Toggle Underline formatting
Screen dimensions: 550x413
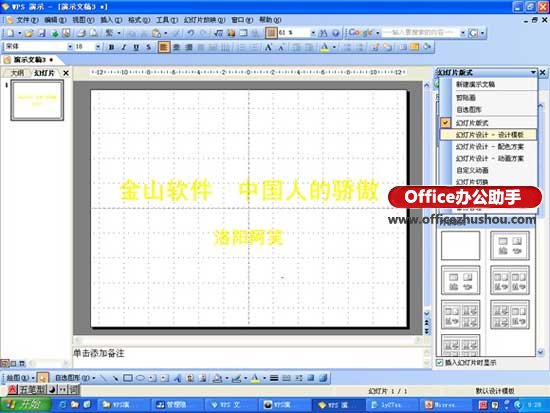(136, 47)
